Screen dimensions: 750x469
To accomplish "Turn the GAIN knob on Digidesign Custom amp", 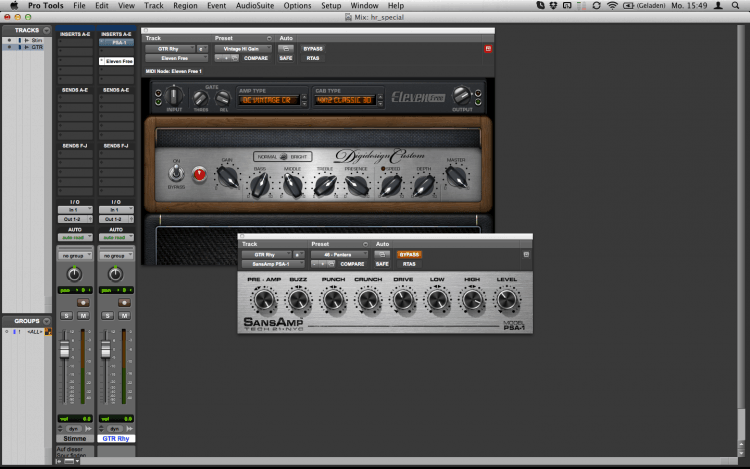I will click(x=228, y=177).
